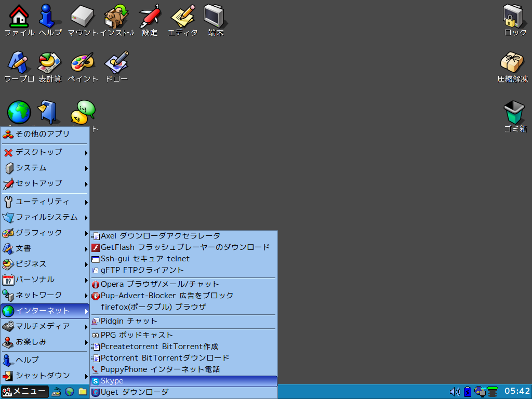
Task: Launch firefox(ポータブル) ブラウザ
Action: [183, 307]
